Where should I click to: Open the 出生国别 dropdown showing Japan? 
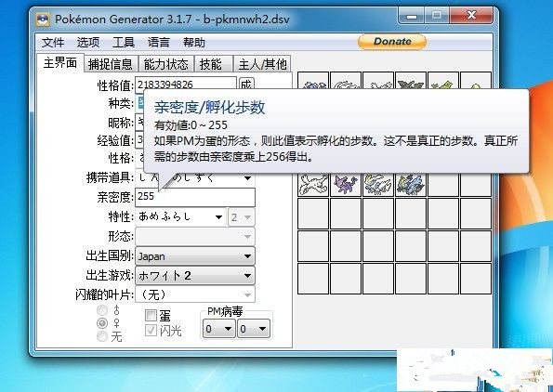(195, 256)
